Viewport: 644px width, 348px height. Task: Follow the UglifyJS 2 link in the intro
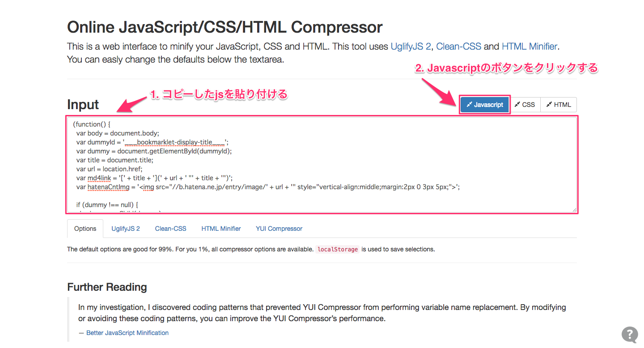pyautogui.click(x=411, y=46)
